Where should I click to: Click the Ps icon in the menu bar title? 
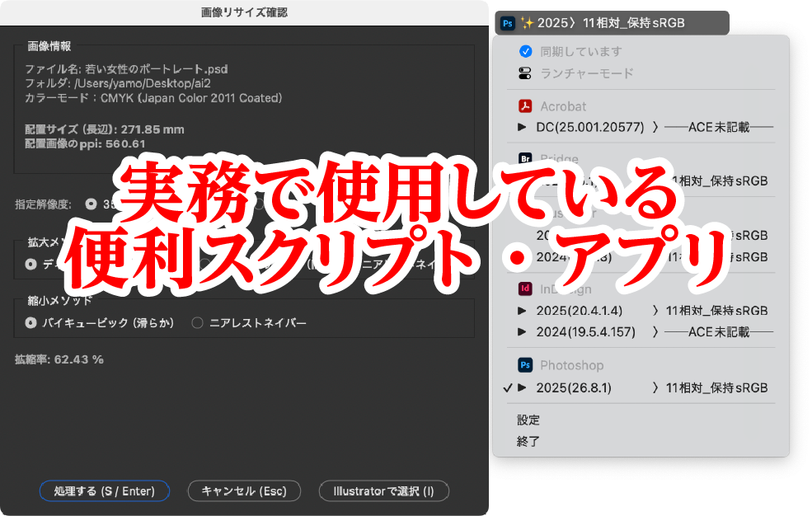[x=509, y=23]
